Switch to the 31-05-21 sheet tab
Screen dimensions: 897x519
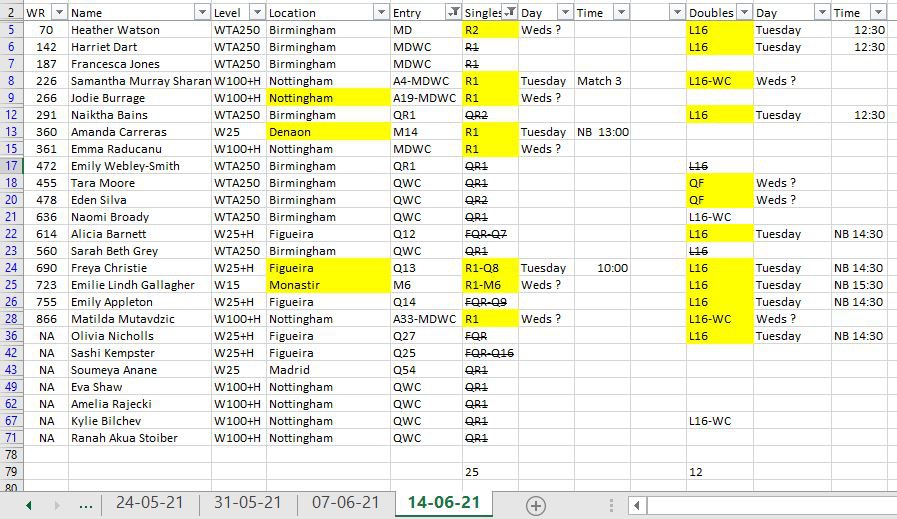[248, 503]
